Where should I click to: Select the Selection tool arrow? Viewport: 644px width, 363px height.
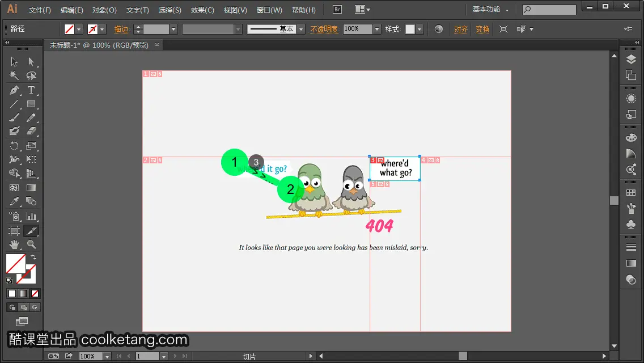[x=14, y=62]
